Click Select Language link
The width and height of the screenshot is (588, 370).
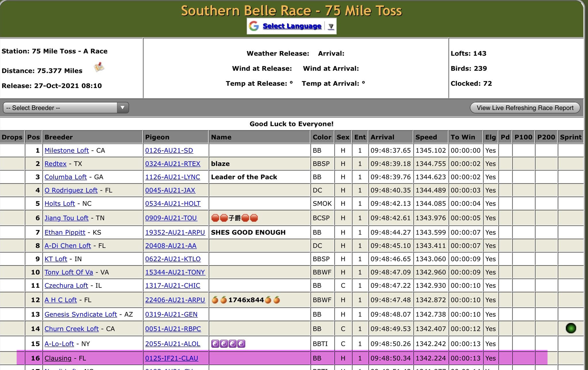point(292,26)
